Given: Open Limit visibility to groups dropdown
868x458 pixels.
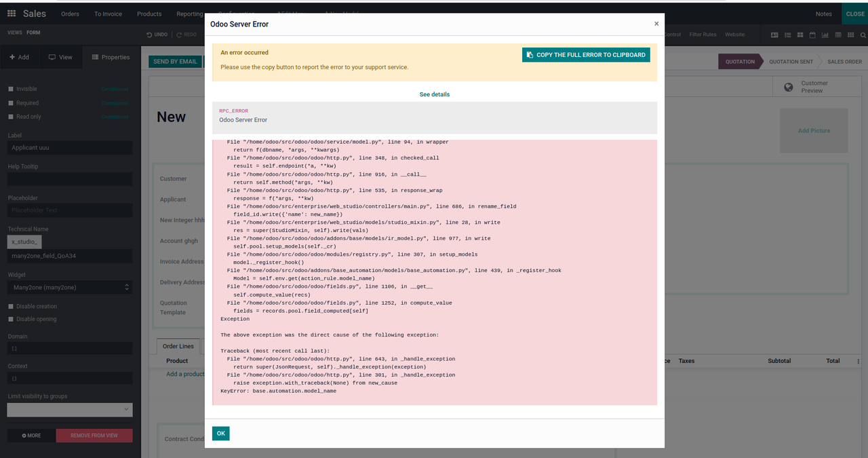Looking at the screenshot, I should [x=70, y=409].
